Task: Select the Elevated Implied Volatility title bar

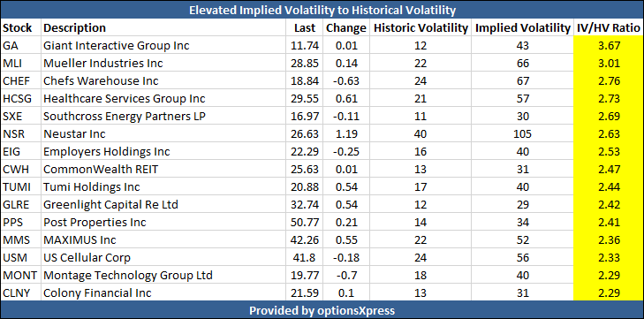Action: tap(322, 10)
